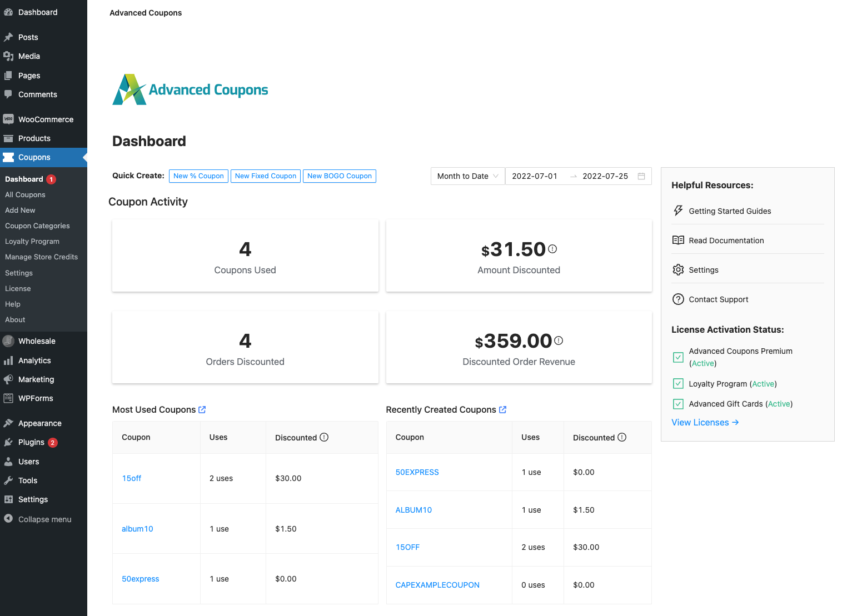Open the 50express coupon link
This screenshot has width=847, height=616.
140,579
